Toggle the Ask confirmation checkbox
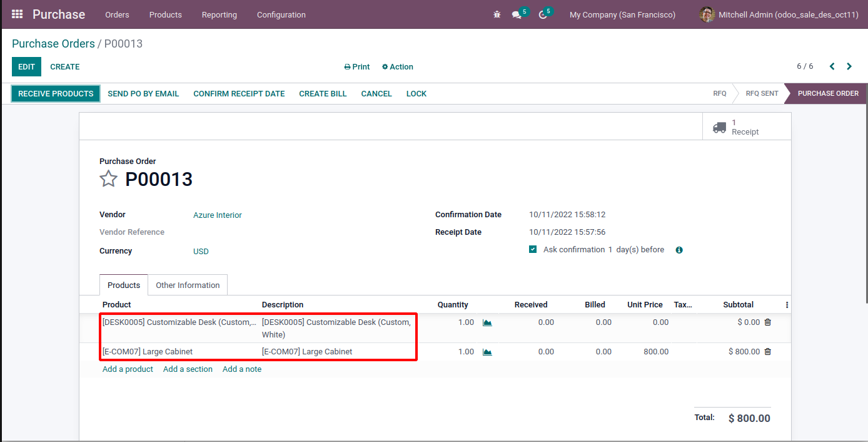The image size is (868, 442). [x=533, y=249]
